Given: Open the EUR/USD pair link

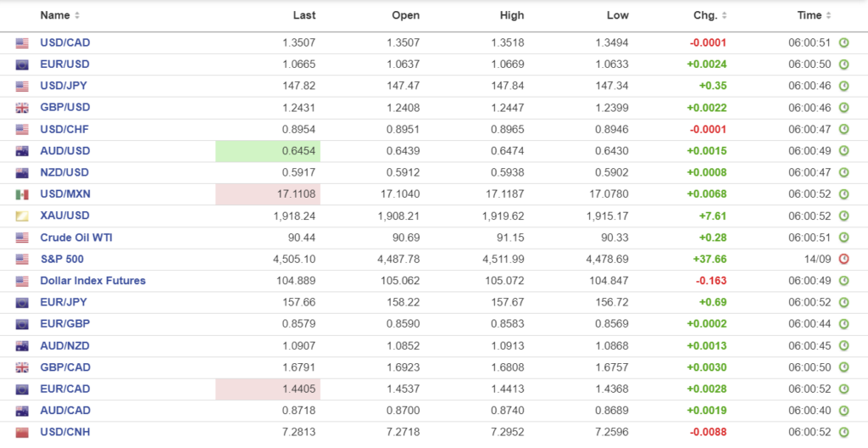Looking at the screenshot, I should (x=64, y=64).
